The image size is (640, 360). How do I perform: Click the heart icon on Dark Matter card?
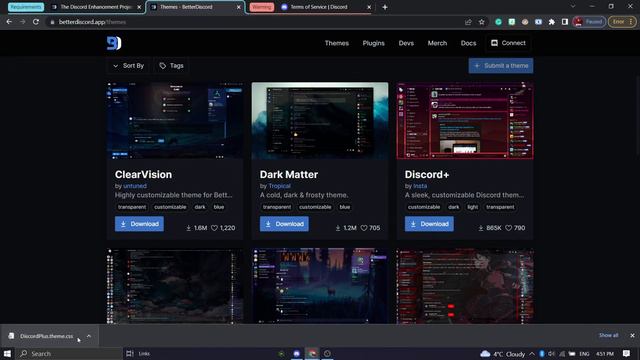pos(364,228)
